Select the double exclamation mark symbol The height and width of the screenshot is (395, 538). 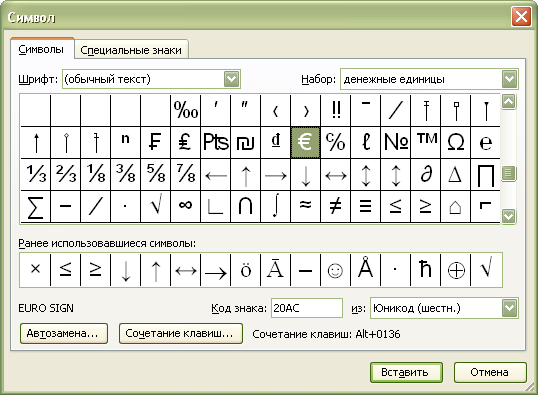(x=336, y=111)
